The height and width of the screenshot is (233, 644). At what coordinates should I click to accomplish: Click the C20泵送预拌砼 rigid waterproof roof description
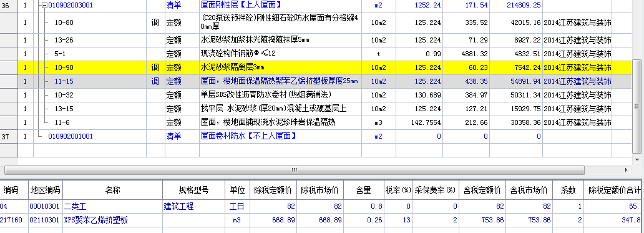pos(281,23)
